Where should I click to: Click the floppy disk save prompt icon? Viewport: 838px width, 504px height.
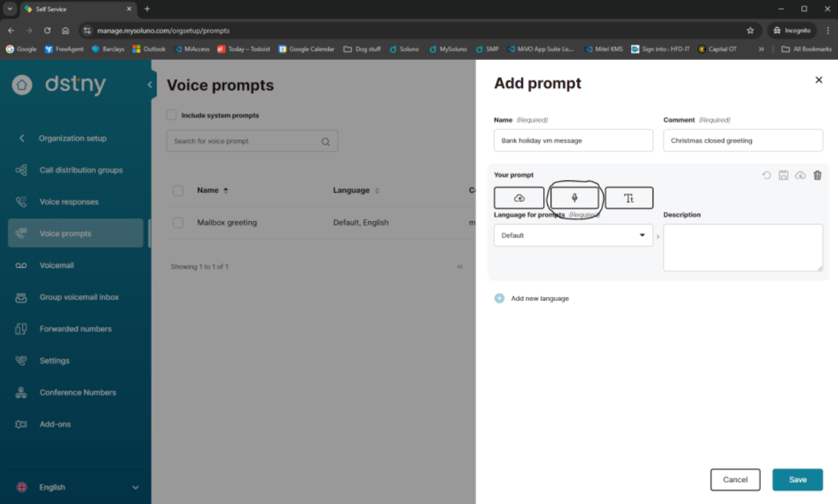[784, 176]
